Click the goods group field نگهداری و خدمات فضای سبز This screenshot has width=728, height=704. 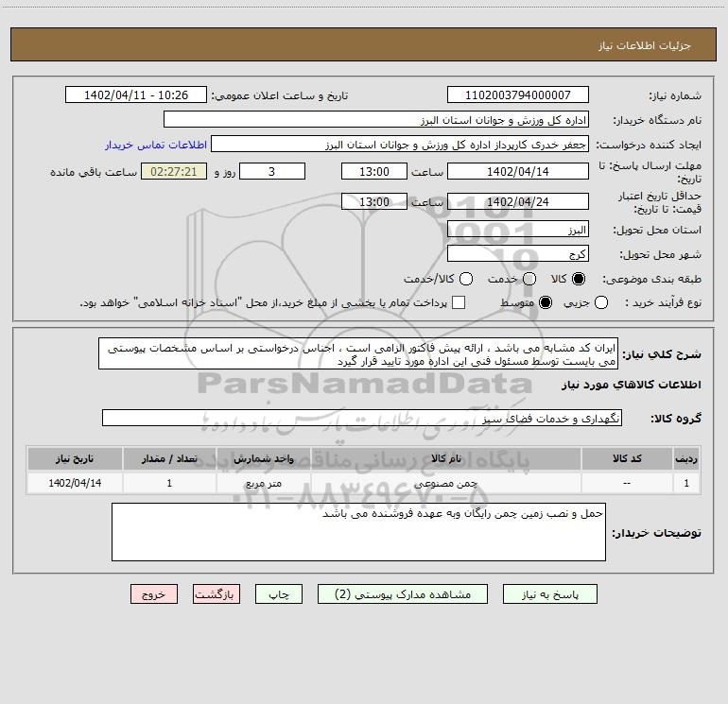point(362,418)
